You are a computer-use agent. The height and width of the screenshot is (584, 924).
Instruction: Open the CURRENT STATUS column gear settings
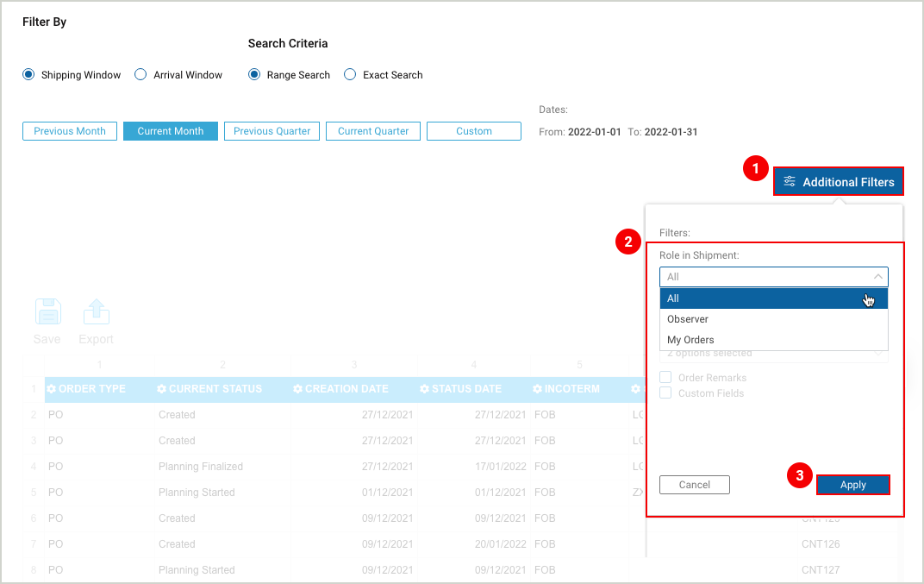pyautogui.click(x=161, y=389)
